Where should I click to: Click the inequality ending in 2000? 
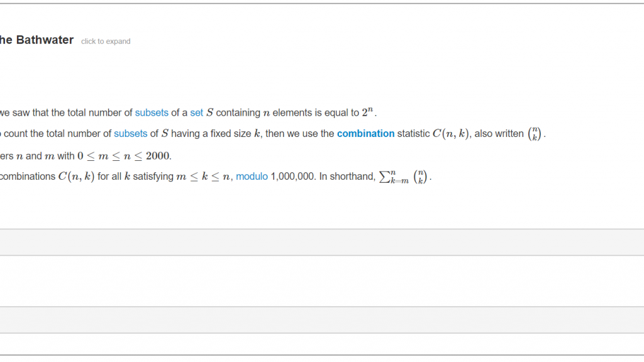point(123,156)
